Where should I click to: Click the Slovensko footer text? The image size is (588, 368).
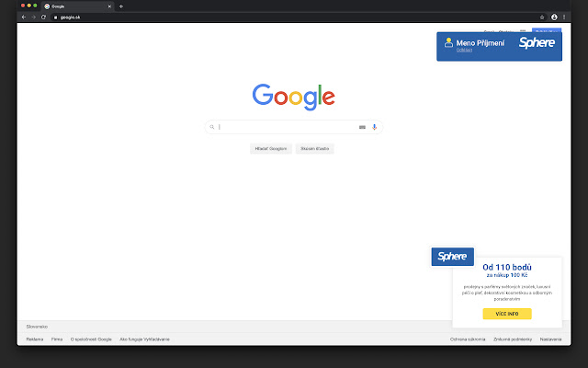point(37,327)
